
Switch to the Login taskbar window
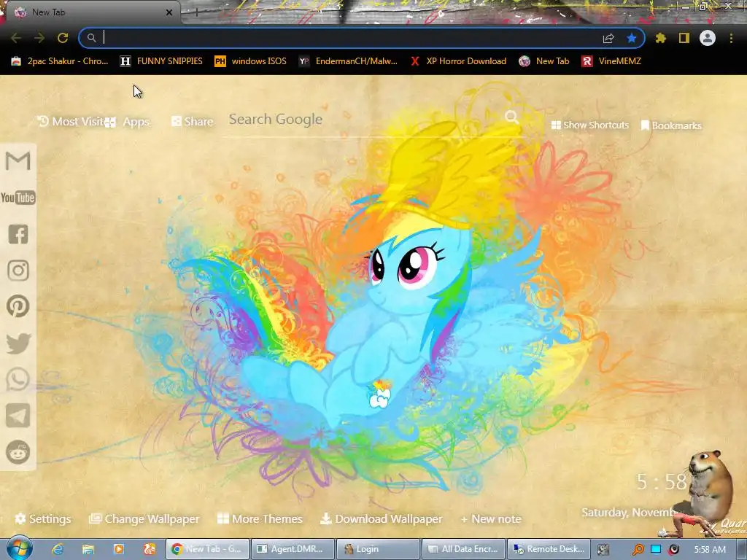(x=378, y=549)
